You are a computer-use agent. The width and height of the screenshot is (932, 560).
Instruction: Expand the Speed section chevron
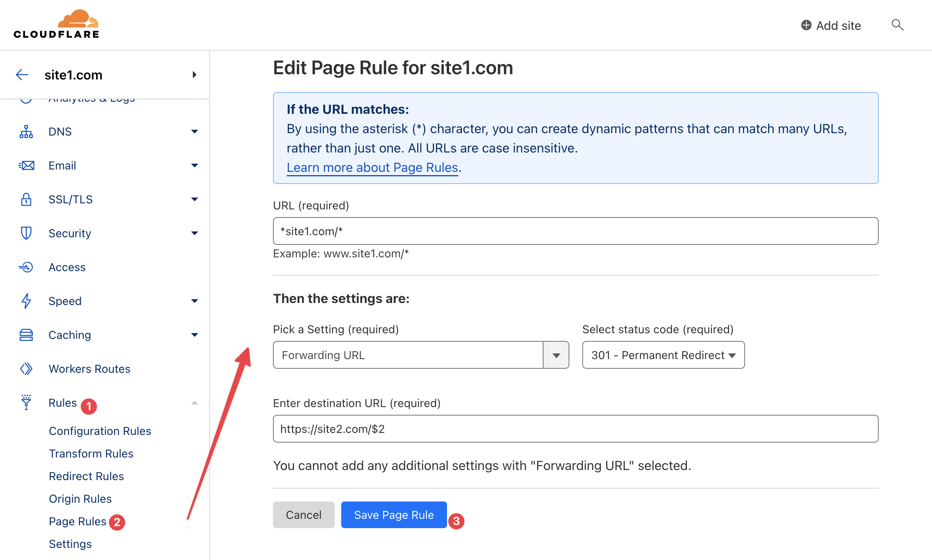pyautogui.click(x=195, y=301)
